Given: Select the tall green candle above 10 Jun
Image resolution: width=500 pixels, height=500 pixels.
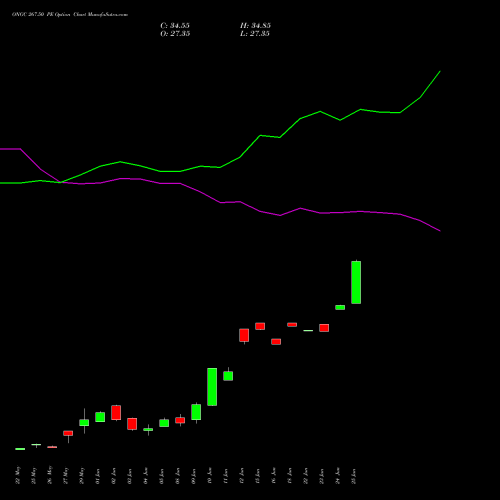Looking at the screenshot, I should click(212, 387).
